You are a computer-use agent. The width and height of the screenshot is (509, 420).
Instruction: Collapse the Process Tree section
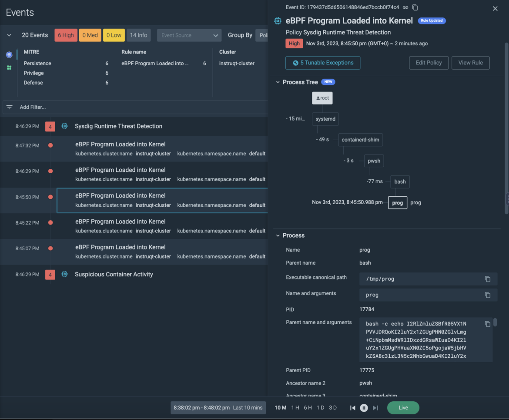pos(278,82)
